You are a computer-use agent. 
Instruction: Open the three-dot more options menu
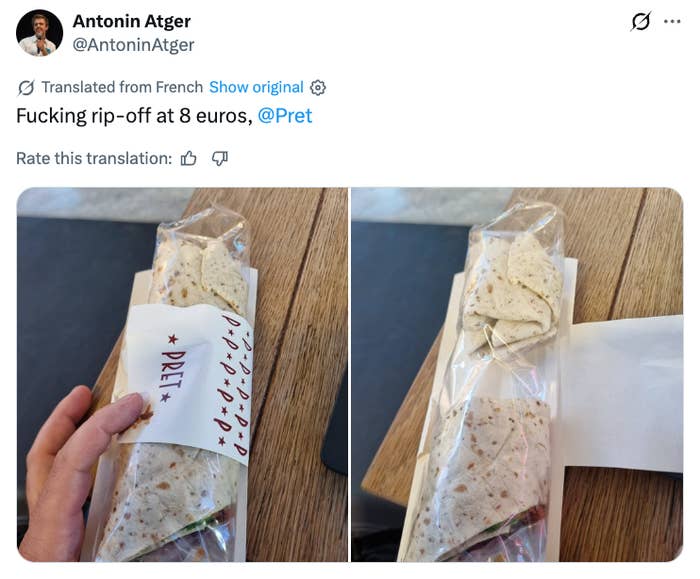tap(672, 21)
